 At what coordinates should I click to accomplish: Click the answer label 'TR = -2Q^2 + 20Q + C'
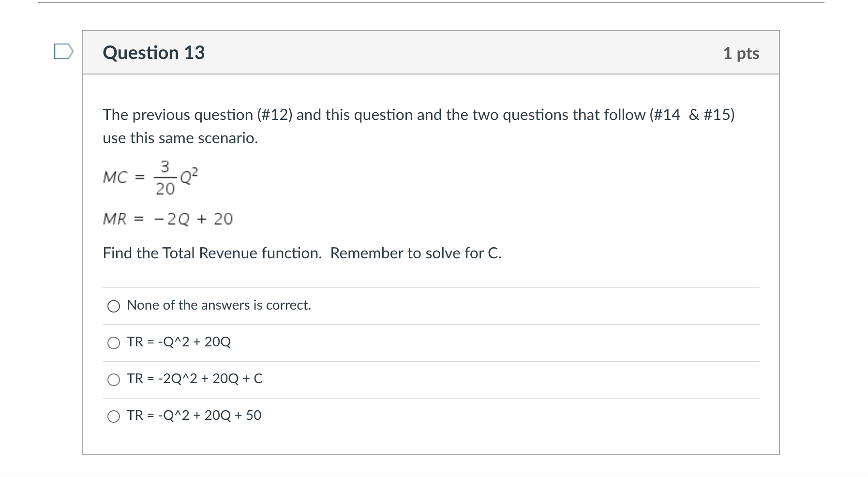195,379
